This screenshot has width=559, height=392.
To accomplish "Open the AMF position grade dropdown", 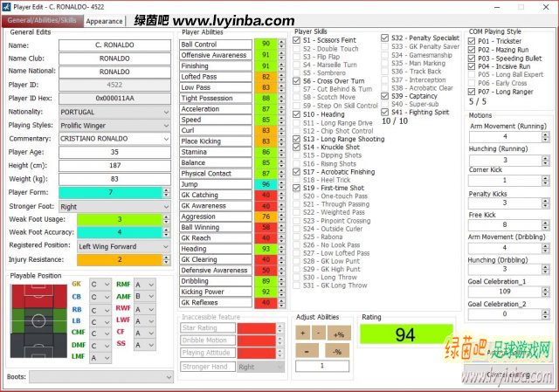I will coord(145,296).
